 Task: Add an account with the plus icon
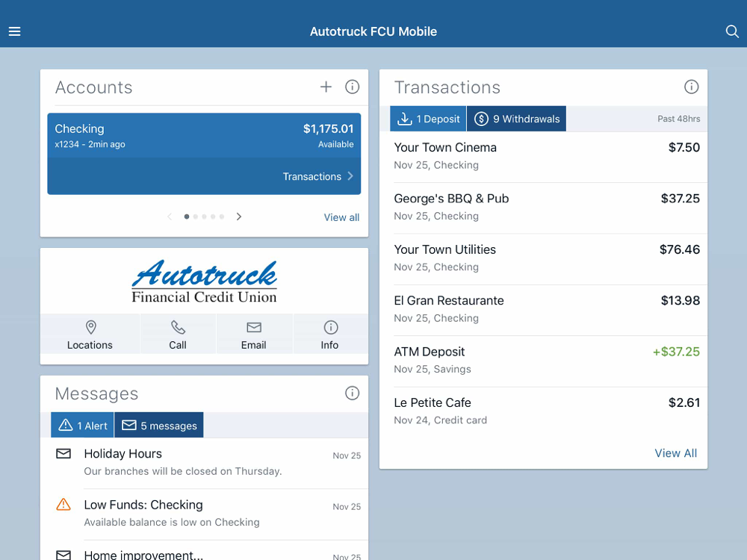point(326,87)
